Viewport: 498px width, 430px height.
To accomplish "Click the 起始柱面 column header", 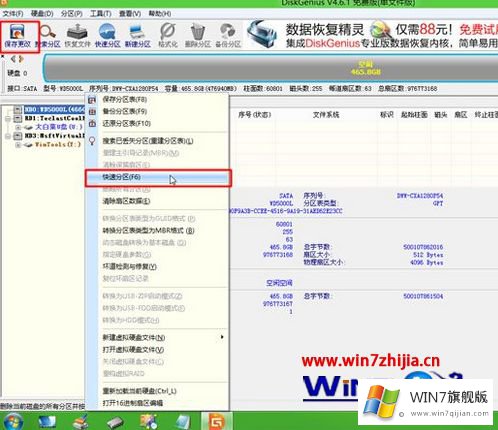I will 414,115.
